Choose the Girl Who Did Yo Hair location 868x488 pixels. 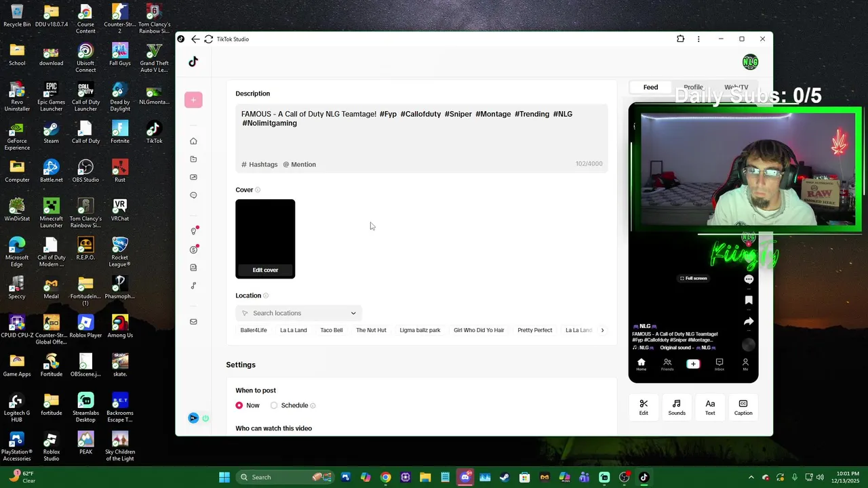(x=479, y=330)
